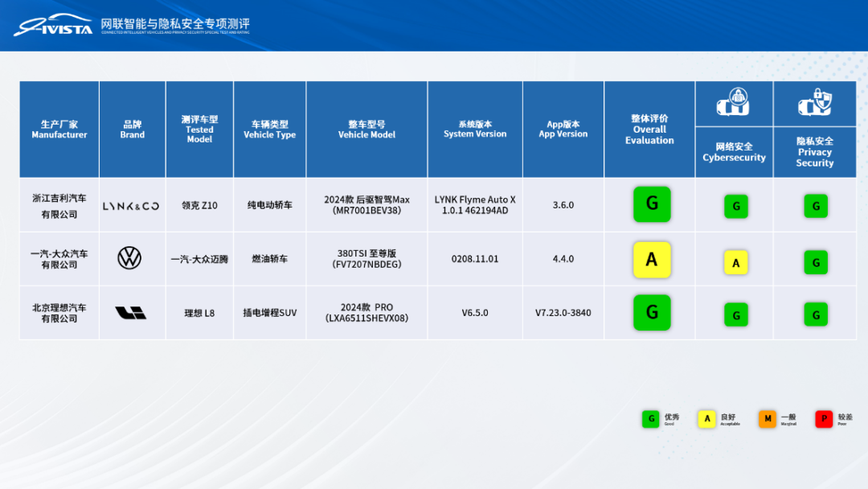
Task: Expand the Overall Evaluation column header
Action: [649, 129]
